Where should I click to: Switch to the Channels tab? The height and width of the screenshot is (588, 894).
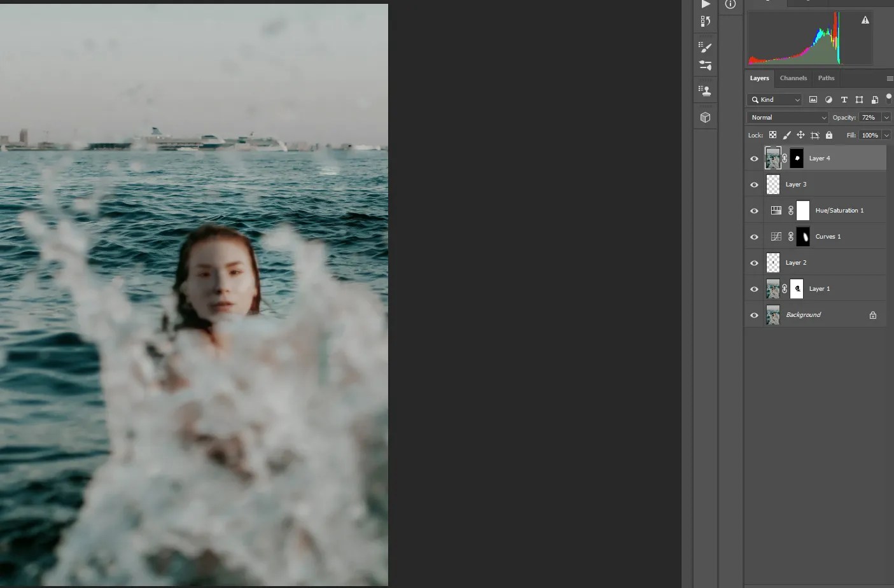pos(793,78)
